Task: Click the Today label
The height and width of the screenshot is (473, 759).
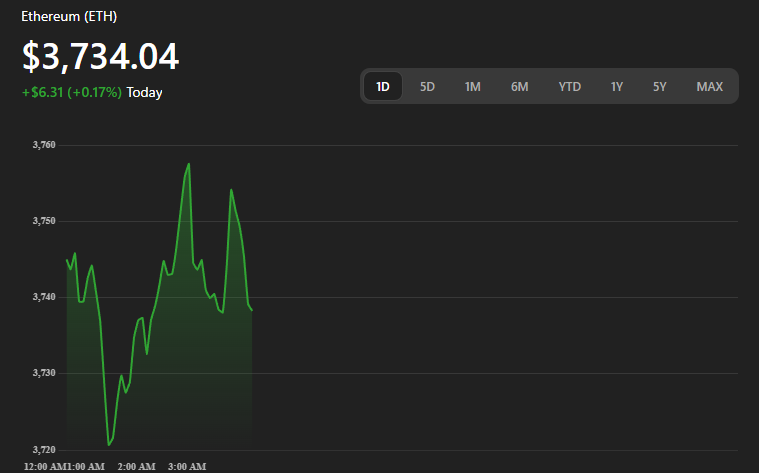Action: [144, 92]
